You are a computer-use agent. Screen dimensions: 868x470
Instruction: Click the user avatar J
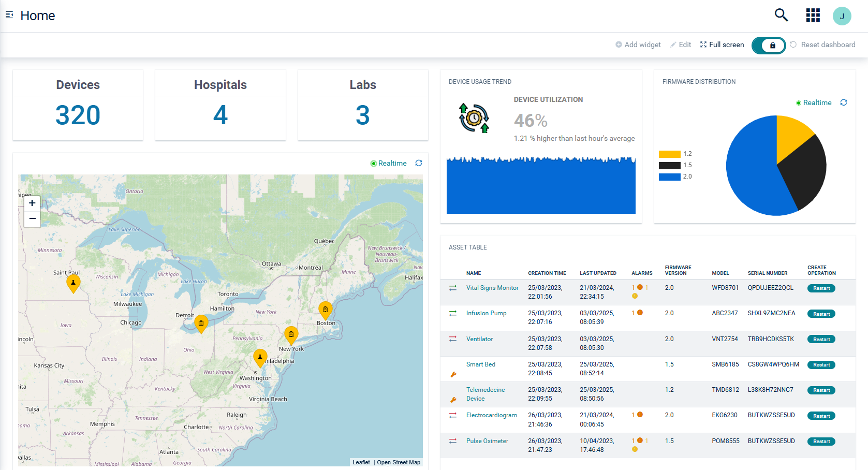842,16
